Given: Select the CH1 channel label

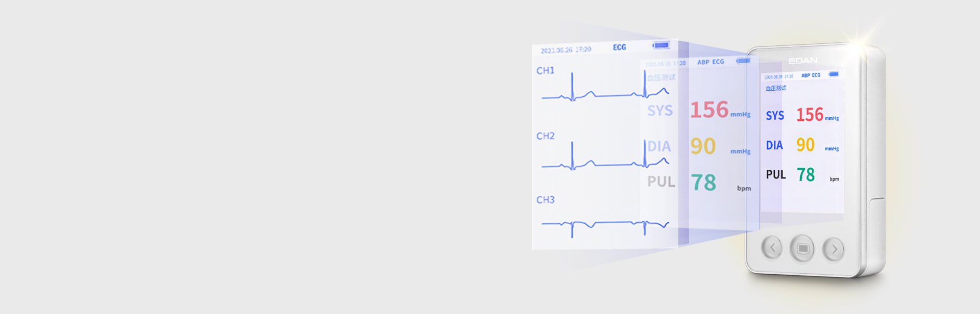Looking at the screenshot, I should tap(545, 70).
